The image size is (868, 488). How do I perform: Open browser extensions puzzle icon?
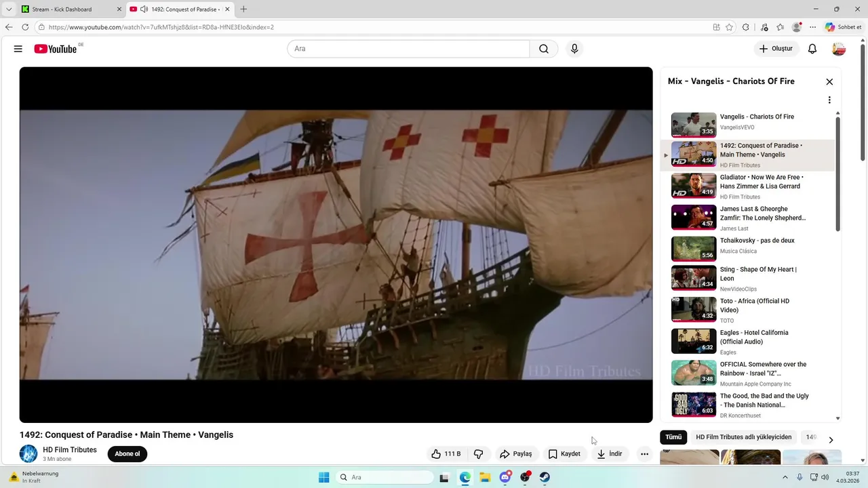(x=746, y=27)
